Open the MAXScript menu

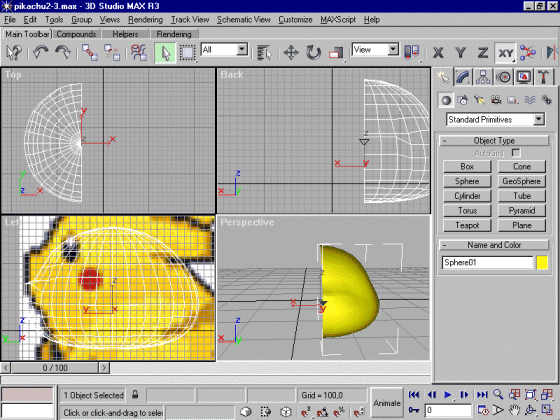click(x=338, y=20)
